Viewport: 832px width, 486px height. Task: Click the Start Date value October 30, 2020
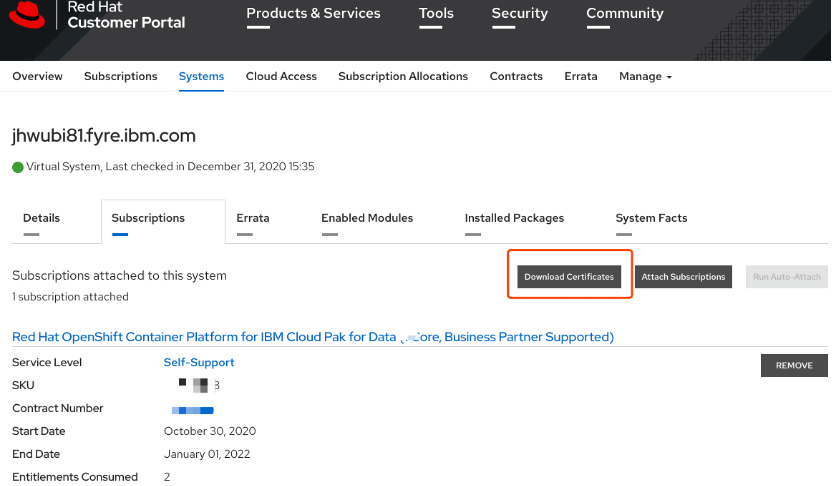[x=210, y=431]
